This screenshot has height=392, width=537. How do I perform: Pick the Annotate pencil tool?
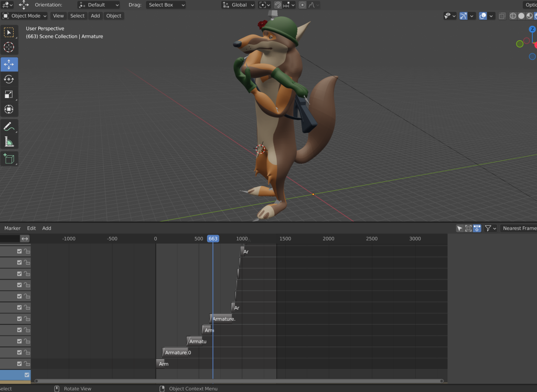[9, 127]
